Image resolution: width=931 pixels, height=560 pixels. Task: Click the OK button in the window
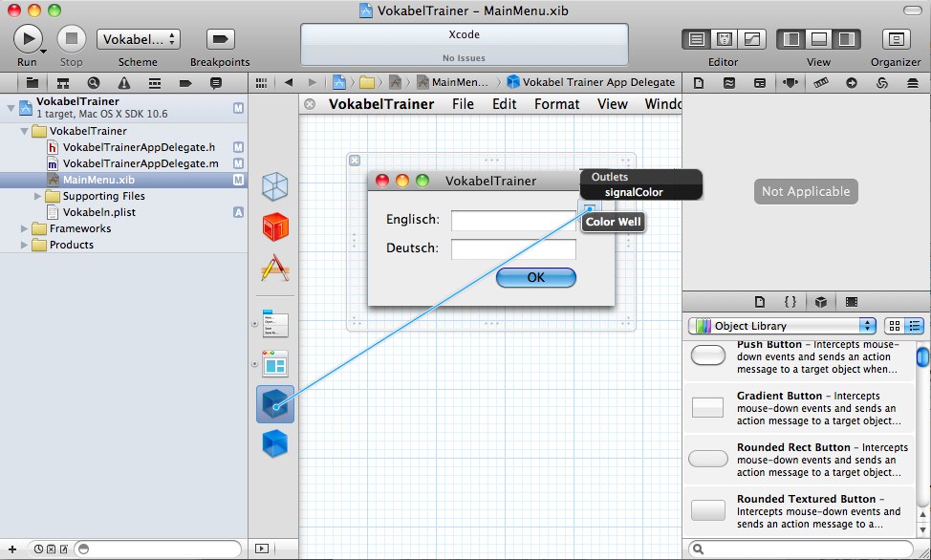coord(535,277)
